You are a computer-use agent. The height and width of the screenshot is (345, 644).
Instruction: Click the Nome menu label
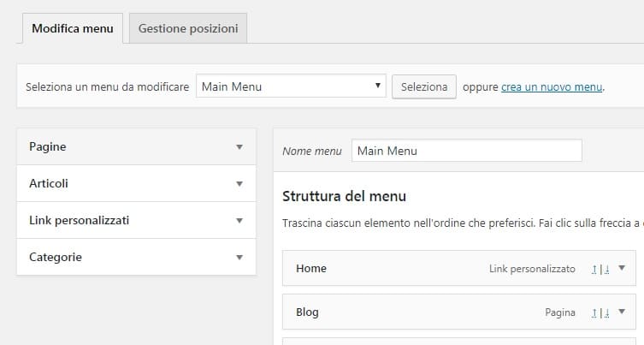click(x=312, y=152)
